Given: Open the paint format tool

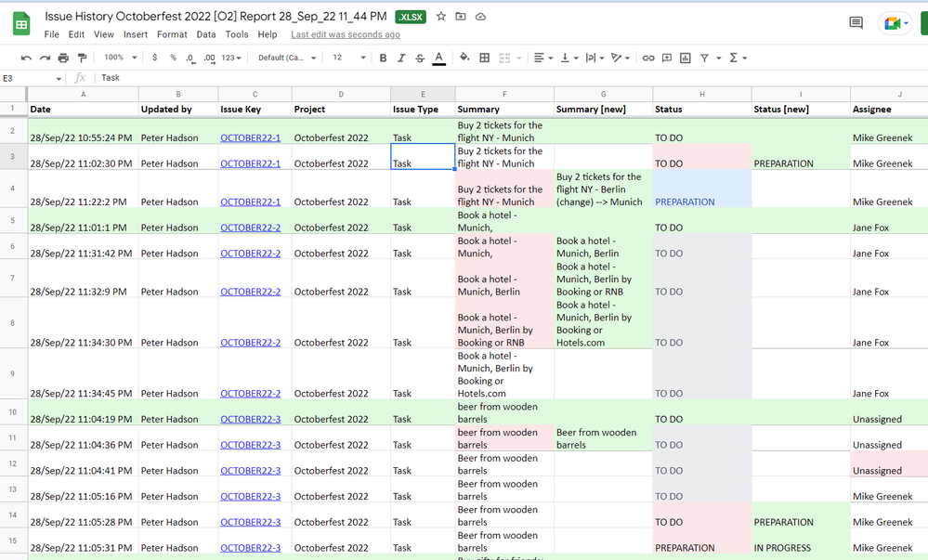Looking at the screenshot, I should [x=82, y=57].
